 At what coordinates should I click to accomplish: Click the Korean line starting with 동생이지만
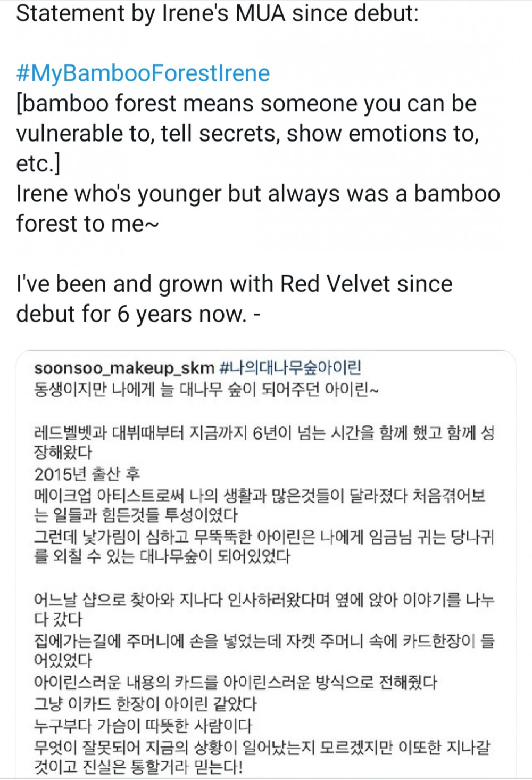206,390
